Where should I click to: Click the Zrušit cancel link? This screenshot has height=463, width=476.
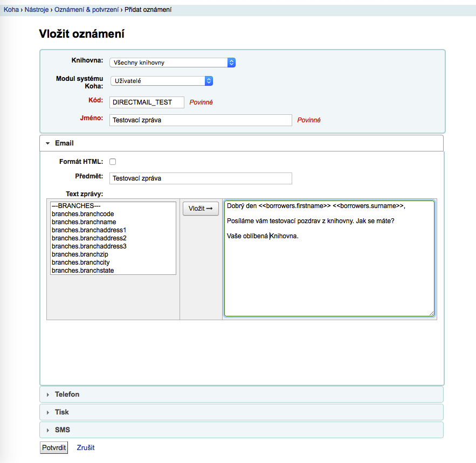point(86,447)
